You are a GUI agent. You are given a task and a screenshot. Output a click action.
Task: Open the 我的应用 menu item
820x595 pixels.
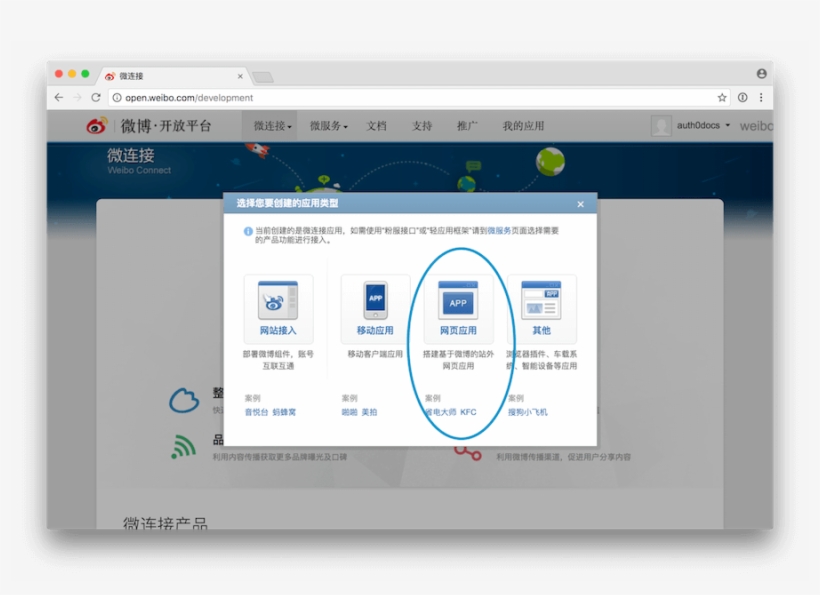click(523, 126)
